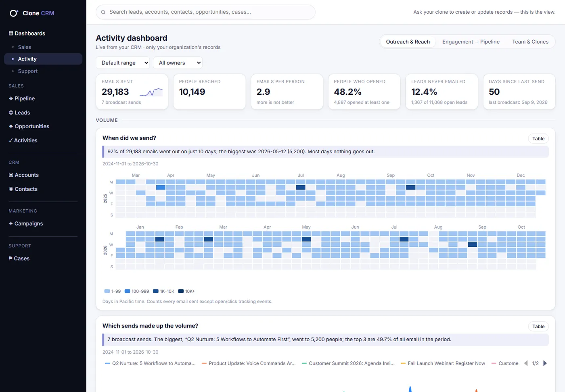
Task: Click the 'Custome' truncated legend entry
Action: (505, 363)
